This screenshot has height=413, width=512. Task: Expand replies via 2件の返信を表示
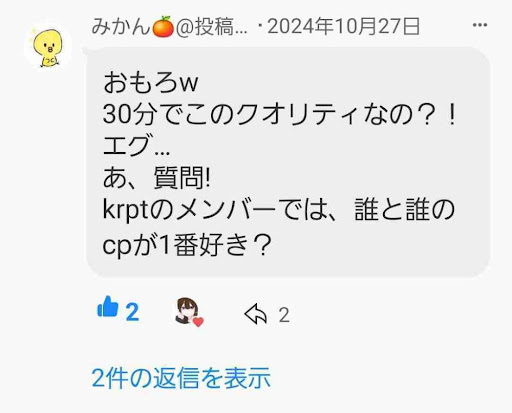(181, 378)
